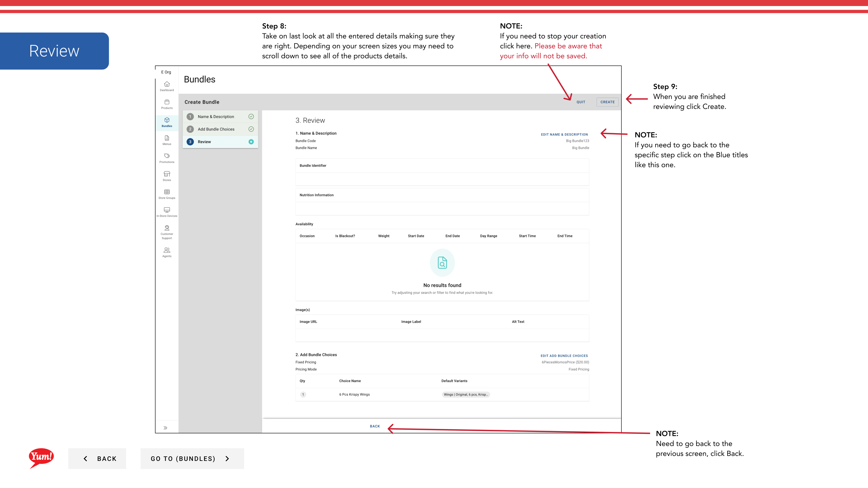The image size is (868, 488).
Task: Click the 6 Pcs Krispy Wings choice row
Action: [442, 394]
